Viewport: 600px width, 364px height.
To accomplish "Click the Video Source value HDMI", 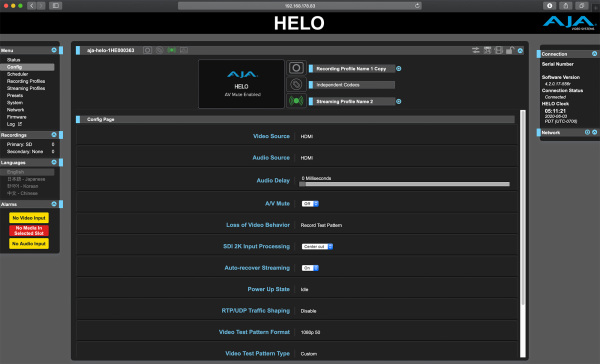I will click(x=307, y=136).
